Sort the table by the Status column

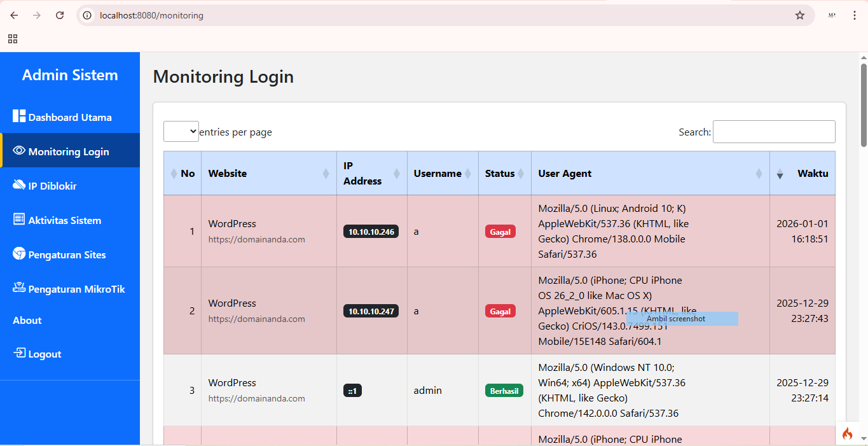tap(505, 173)
